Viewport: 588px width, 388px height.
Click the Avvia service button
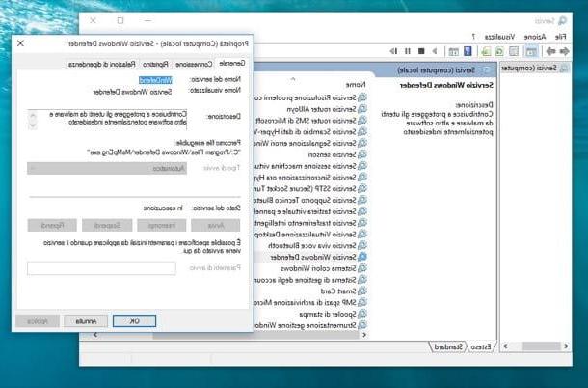pos(216,225)
